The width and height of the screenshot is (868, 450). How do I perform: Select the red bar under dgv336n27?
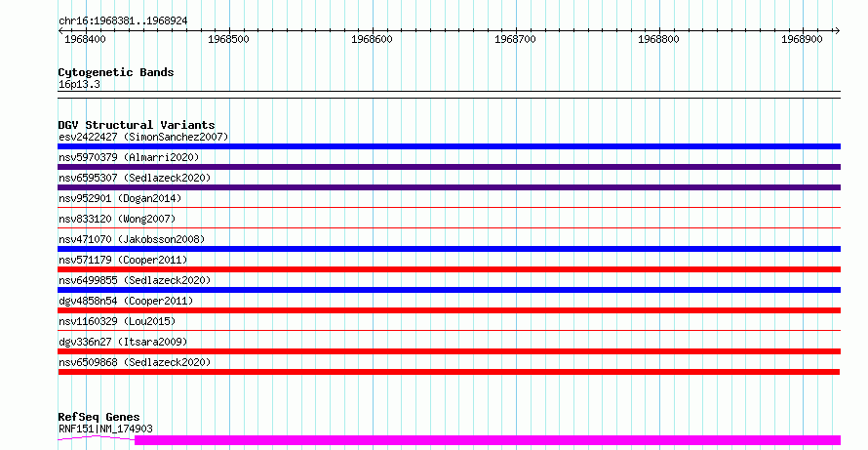tap(449, 351)
